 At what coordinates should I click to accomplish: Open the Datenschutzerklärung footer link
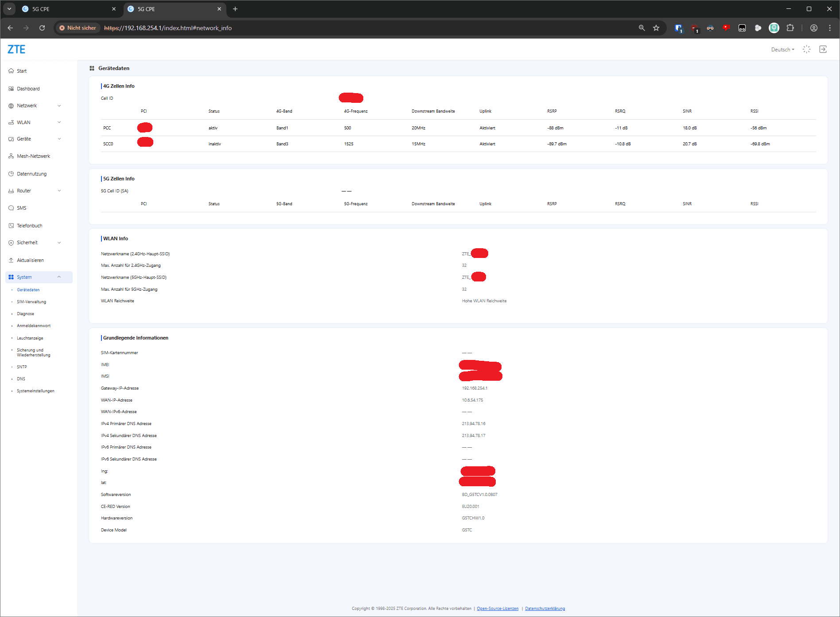(x=544, y=609)
